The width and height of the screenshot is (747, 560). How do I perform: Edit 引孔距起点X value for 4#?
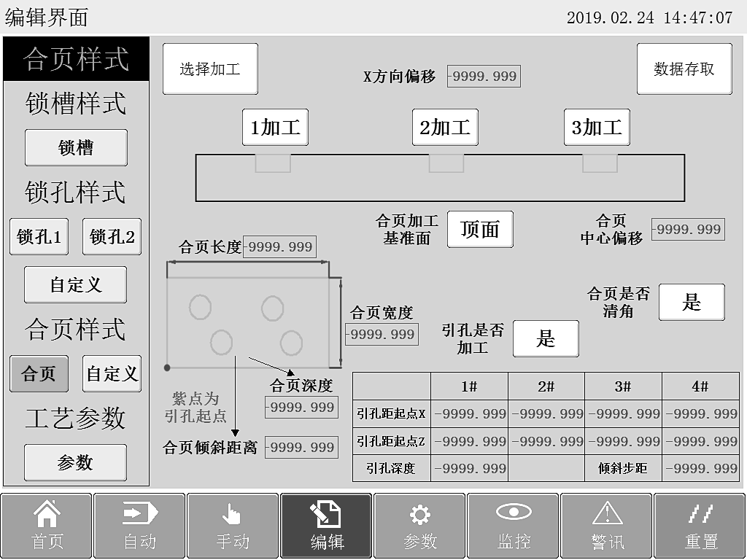[x=701, y=414]
